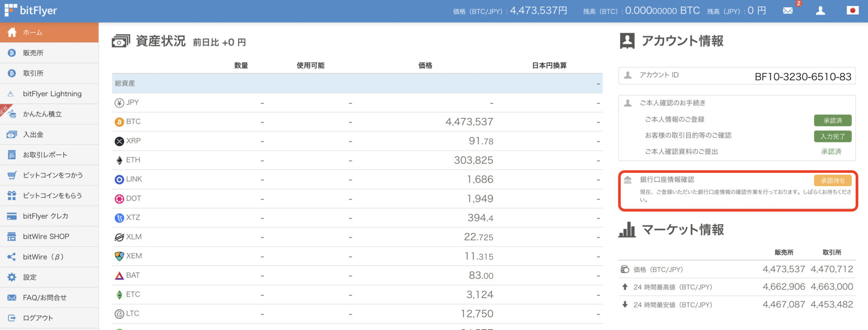The width and height of the screenshot is (868, 330).
Task: Click the XLM coin icon in asset table
Action: (119, 237)
